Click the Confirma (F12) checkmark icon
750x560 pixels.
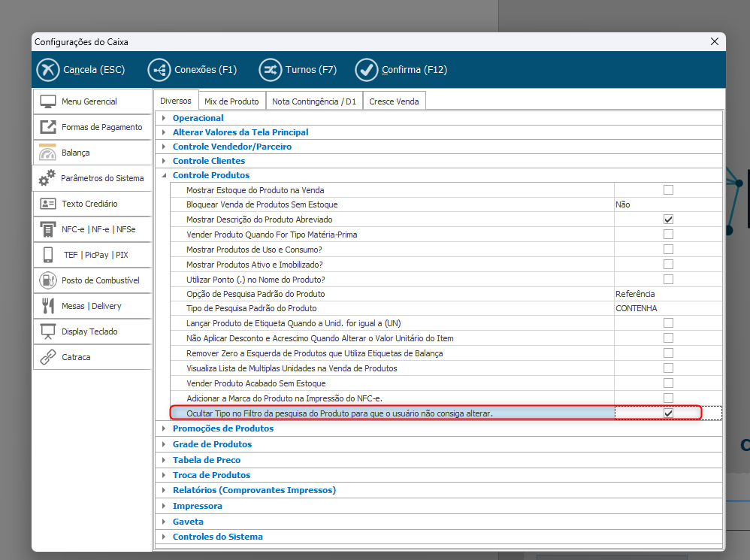tap(367, 70)
